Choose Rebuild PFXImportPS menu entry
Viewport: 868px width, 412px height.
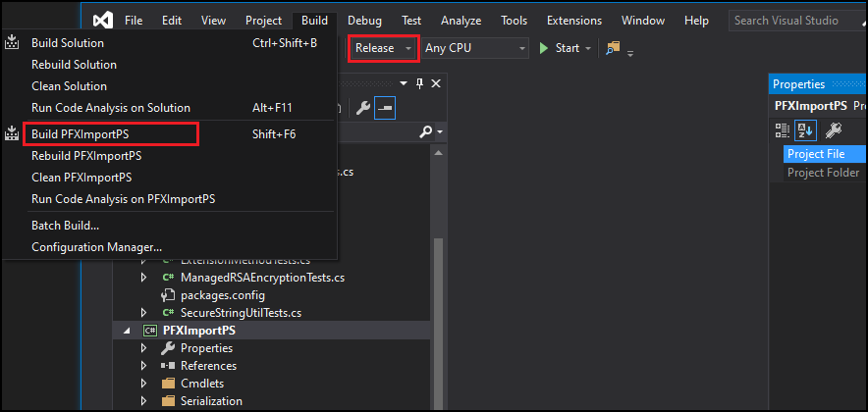(169, 156)
